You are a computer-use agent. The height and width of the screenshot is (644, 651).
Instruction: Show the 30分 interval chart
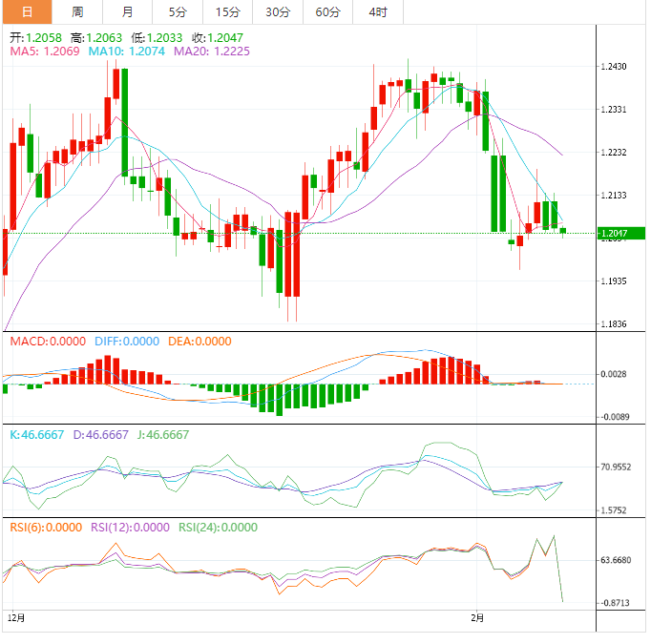278,12
